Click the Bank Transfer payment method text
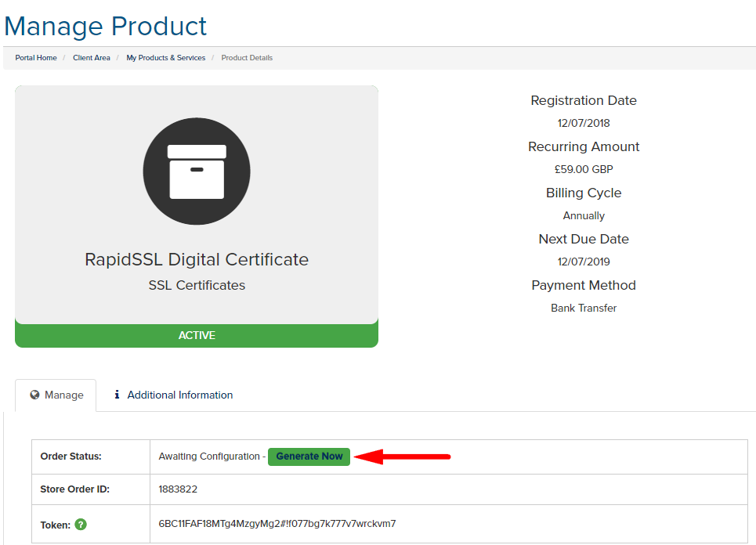The image size is (756, 545). (x=584, y=308)
